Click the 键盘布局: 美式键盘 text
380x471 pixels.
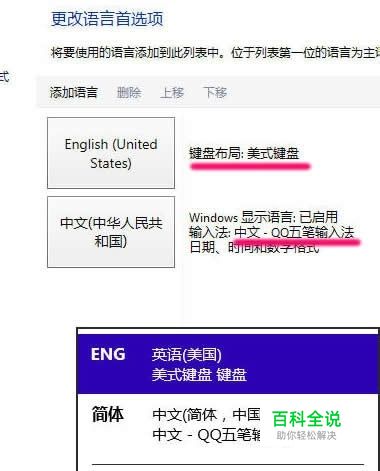tap(244, 154)
